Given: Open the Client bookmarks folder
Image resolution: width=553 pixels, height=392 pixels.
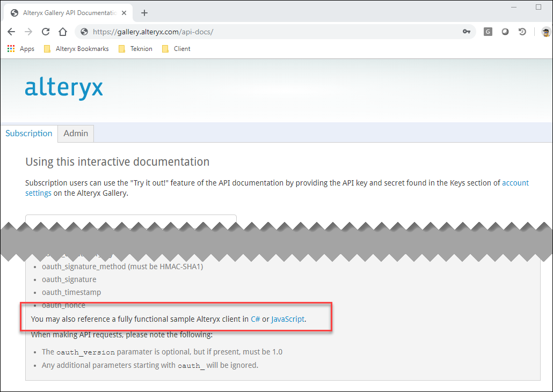Looking at the screenshot, I should click(x=182, y=49).
